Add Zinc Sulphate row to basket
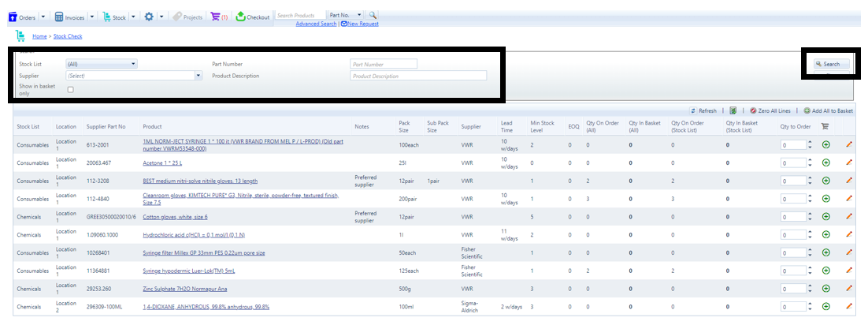This screenshot has width=868, height=325. 826,289
